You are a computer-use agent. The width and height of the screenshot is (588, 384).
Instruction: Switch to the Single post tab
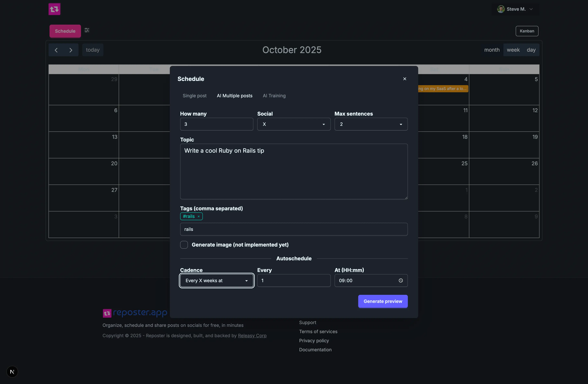[194, 96]
